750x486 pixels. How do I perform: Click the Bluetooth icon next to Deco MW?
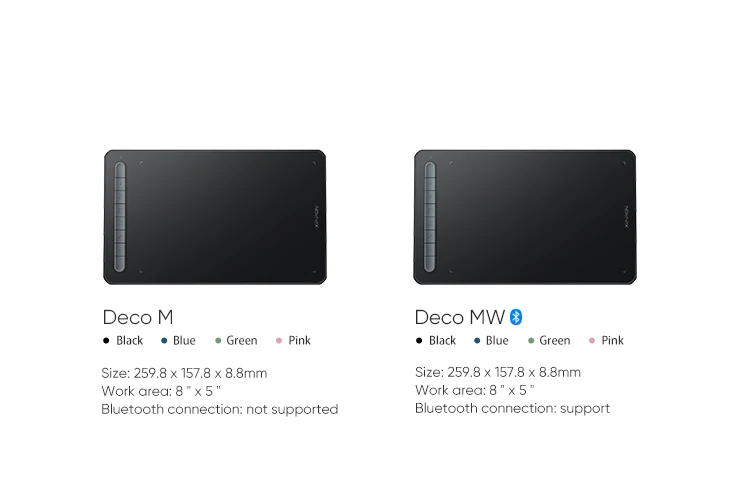pyautogui.click(x=516, y=317)
